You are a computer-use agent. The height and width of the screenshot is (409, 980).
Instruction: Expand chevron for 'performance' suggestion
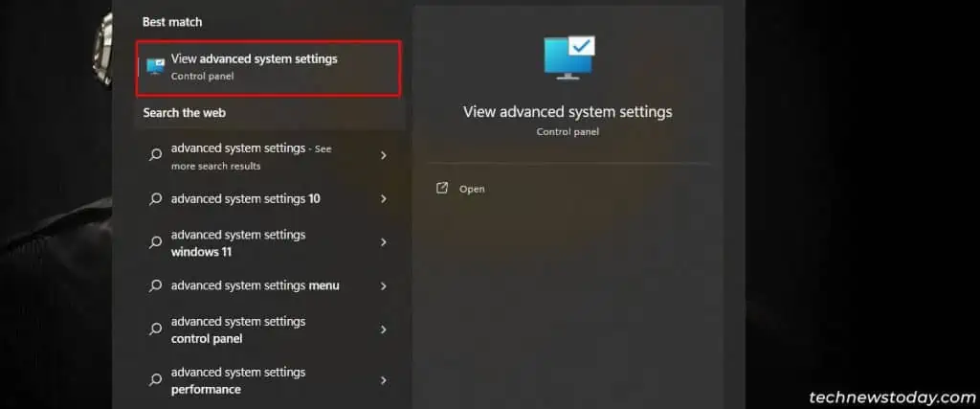pyautogui.click(x=384, y=380)
